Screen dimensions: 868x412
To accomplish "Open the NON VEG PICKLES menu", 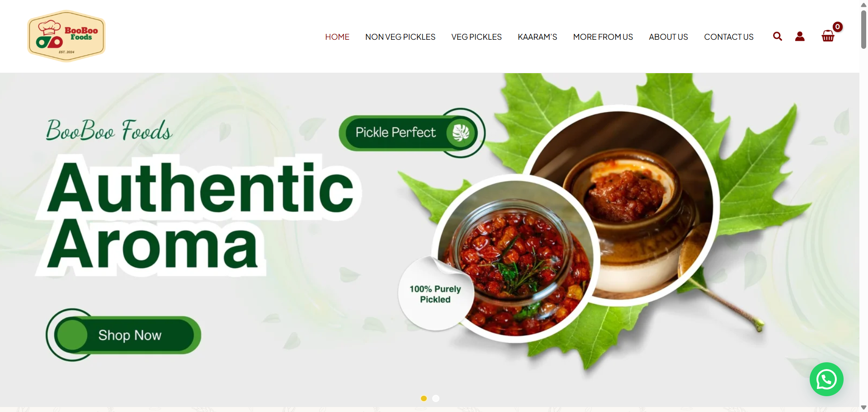I will (400, 37).
